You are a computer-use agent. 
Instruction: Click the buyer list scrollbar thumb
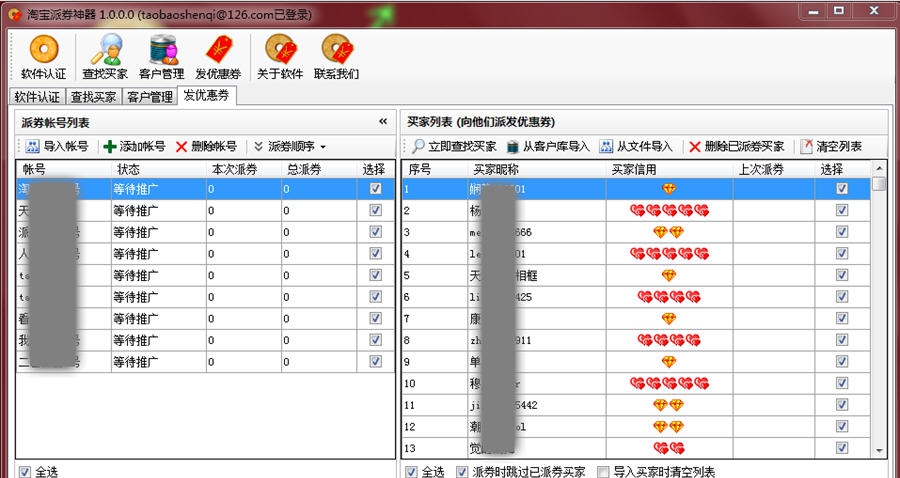[x=879, y=184]
